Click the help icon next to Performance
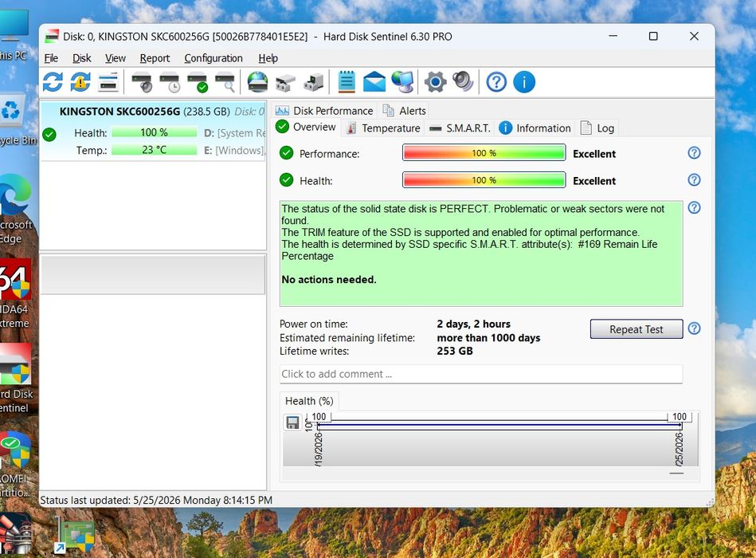 click(694, 153)
